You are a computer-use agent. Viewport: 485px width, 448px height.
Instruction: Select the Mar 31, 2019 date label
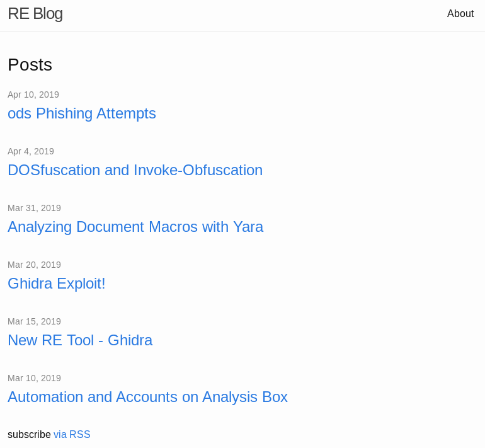coord(34,208)
